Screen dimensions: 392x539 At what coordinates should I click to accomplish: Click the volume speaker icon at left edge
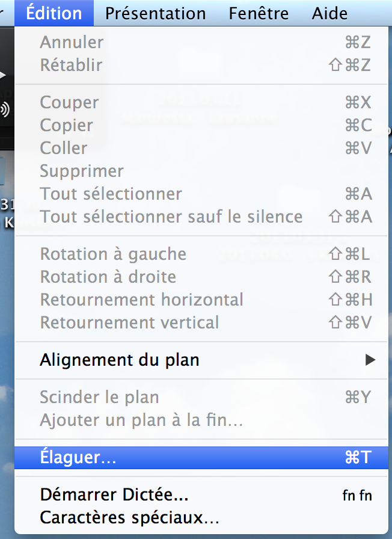tap(5, 109)
